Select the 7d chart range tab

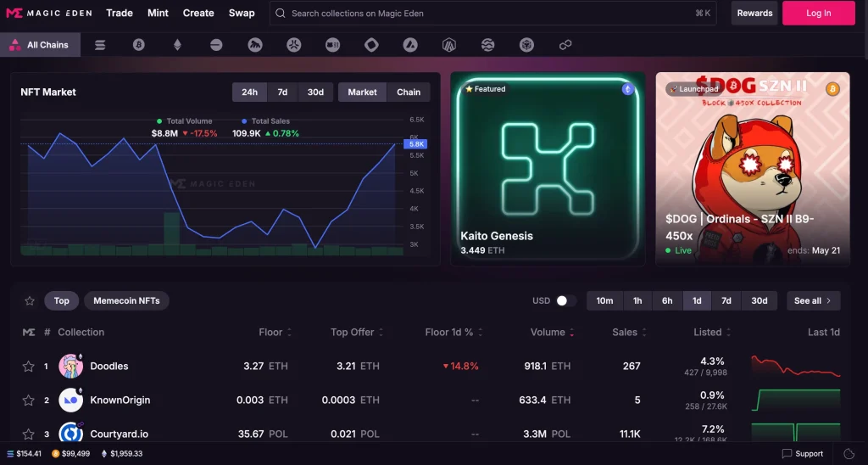point(282,92)
